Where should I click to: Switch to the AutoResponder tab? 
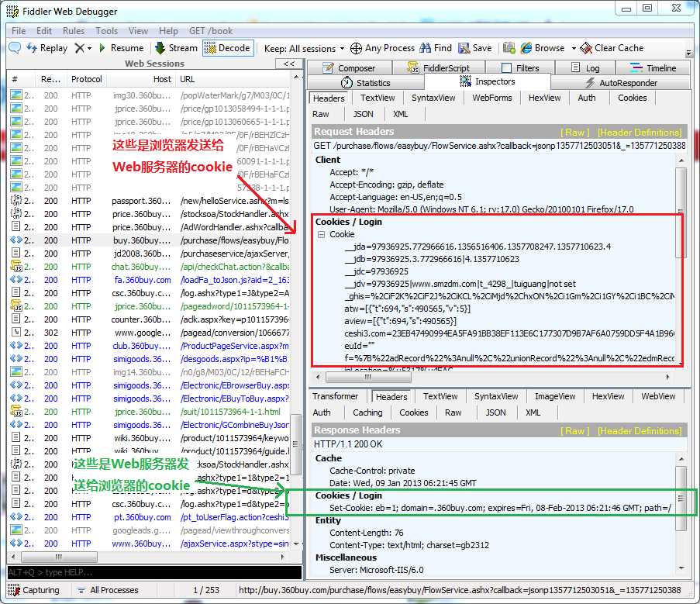[x=620, y=83]
